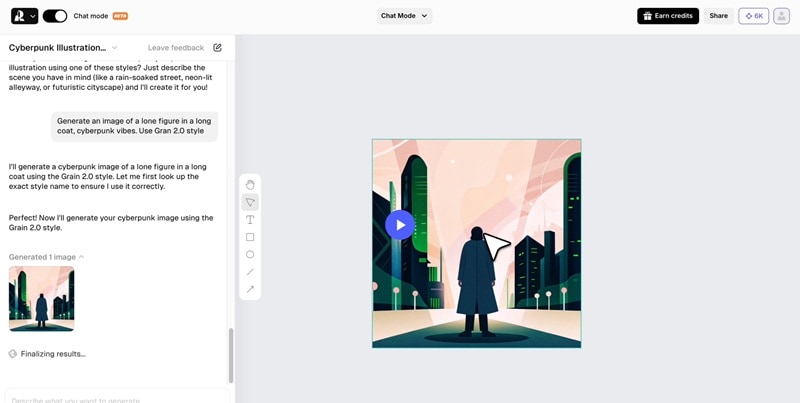This screenshot has height=403, width=800.
Task: Click the Finalizing results text
Action: [53, 354]
